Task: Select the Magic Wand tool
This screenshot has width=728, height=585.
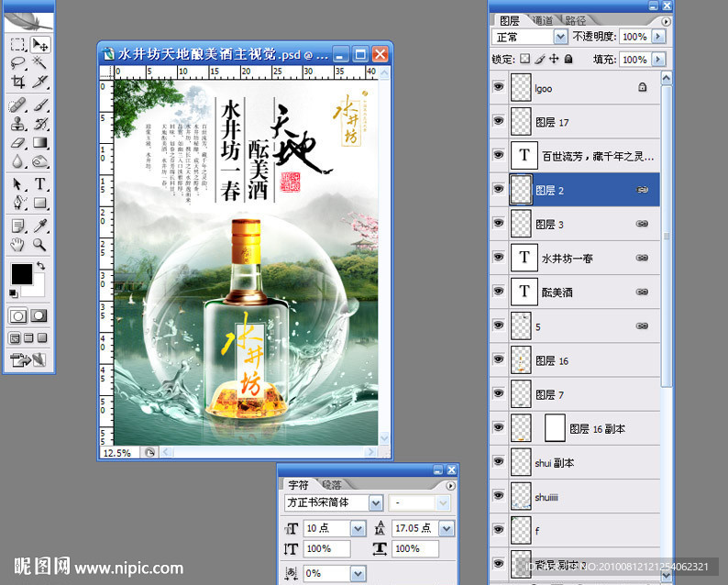Action: [40, 62]
